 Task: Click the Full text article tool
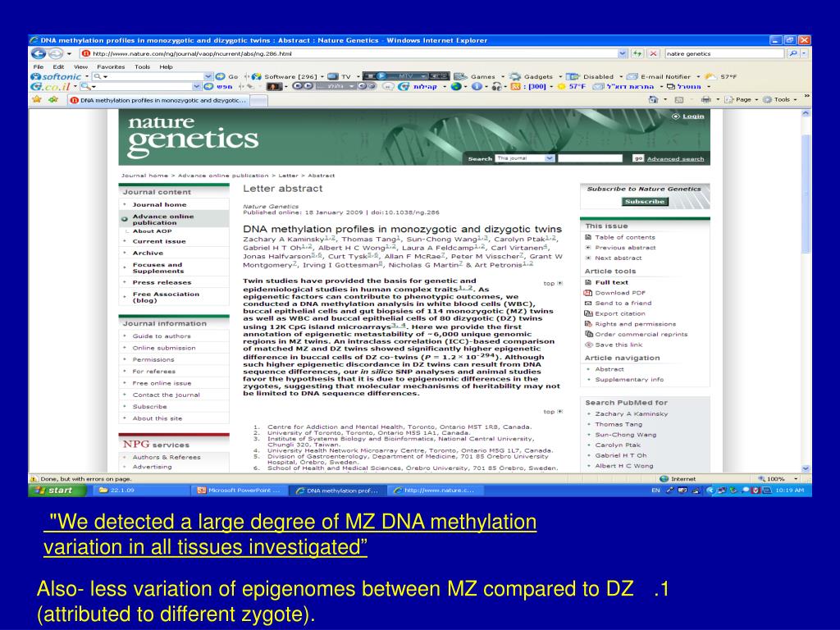coord(611,282)
